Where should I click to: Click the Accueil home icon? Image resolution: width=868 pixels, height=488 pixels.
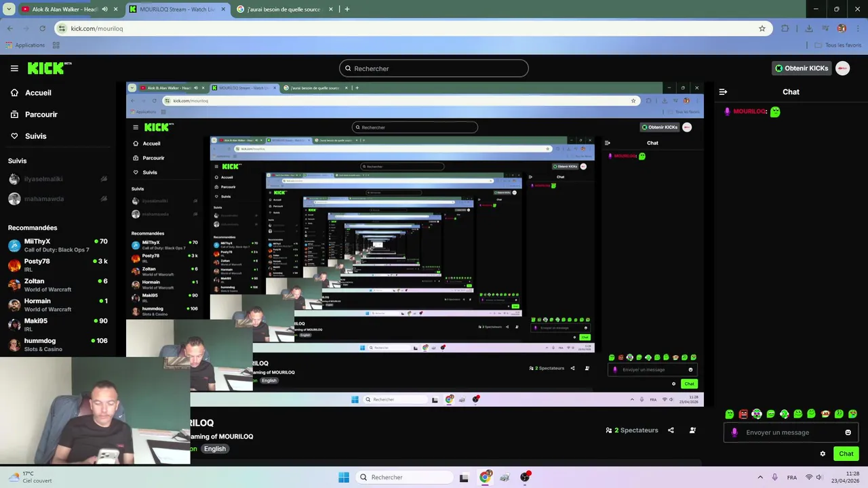coord(14,93)
